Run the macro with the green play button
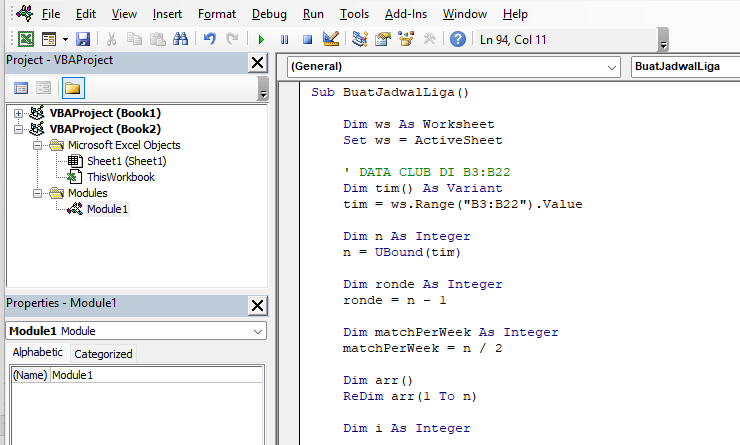The image size is (740, 445). (261, 39)
